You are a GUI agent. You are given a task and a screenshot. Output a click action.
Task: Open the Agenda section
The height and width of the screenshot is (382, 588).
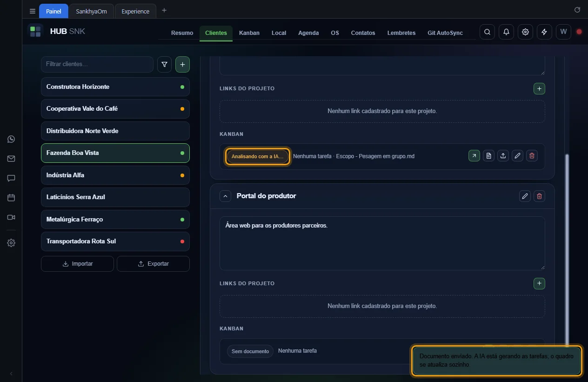(x=308, y=33)
